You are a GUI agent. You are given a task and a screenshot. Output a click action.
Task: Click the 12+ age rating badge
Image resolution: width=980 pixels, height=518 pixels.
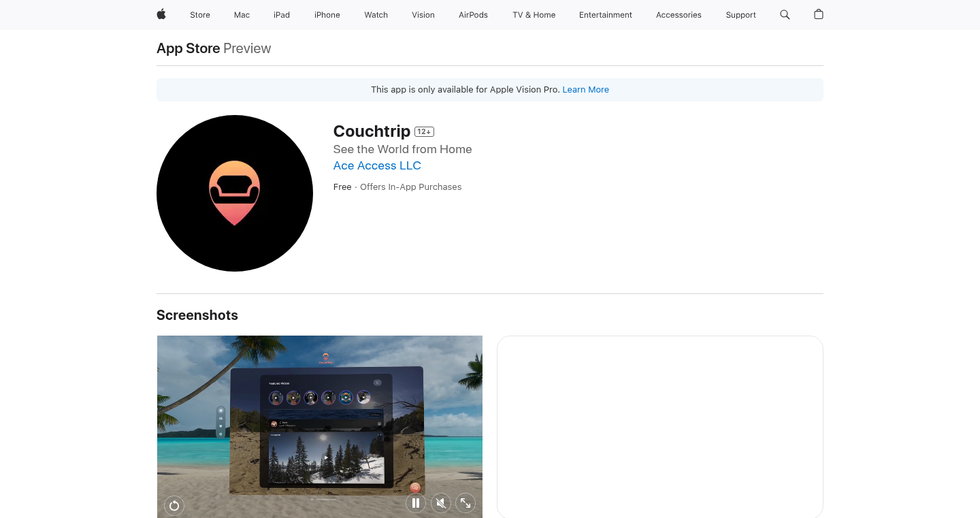(x=424, y=132)
